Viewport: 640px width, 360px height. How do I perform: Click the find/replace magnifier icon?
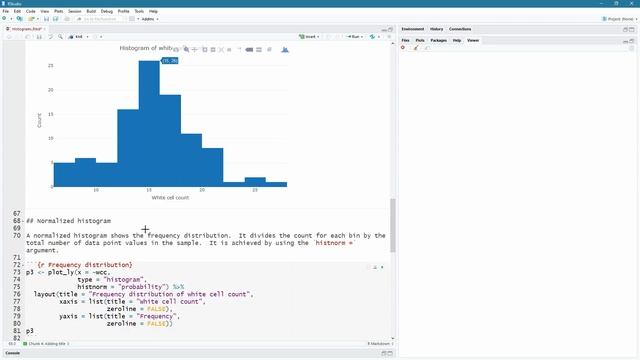[x=60, y=37]
